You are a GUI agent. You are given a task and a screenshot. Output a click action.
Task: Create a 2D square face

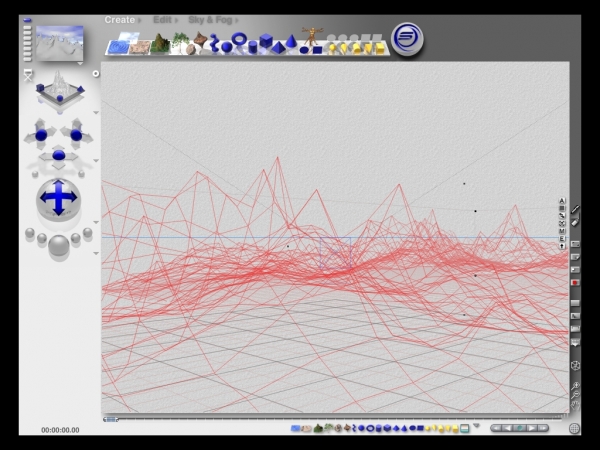pyautogui.click(x=318, y=50)
